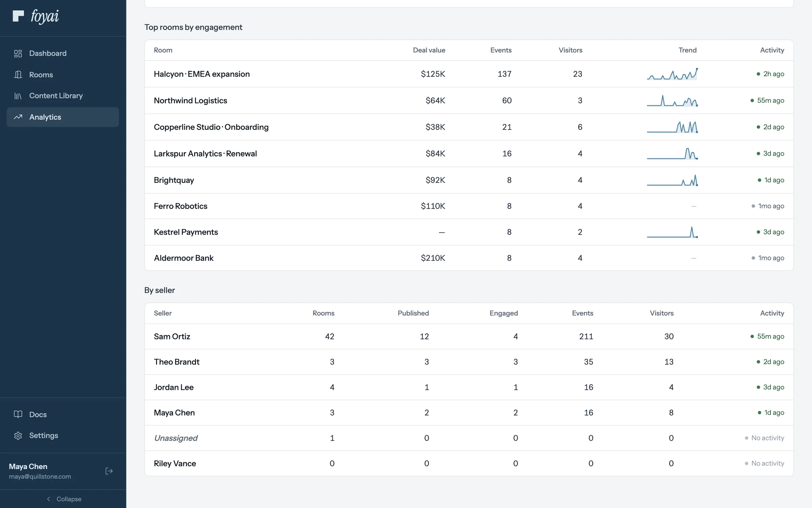Click the Halcyon trend sparkline
Image resolution: width=812 pixels, height=508 pixels.
(x=672, y=74)
